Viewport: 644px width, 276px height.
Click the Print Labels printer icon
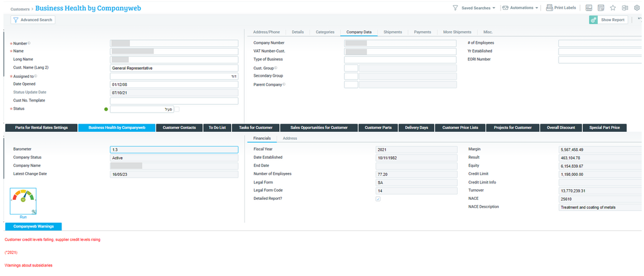pos(549,8)
